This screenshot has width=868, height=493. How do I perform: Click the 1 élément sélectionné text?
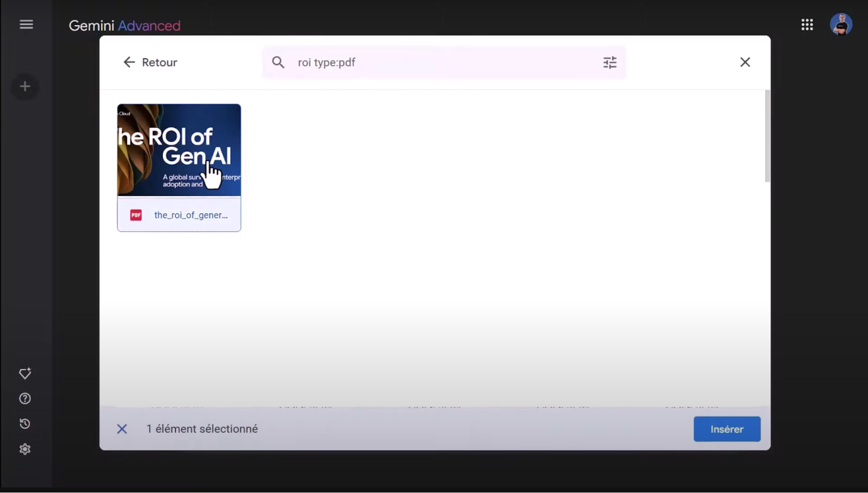point(202,429)
